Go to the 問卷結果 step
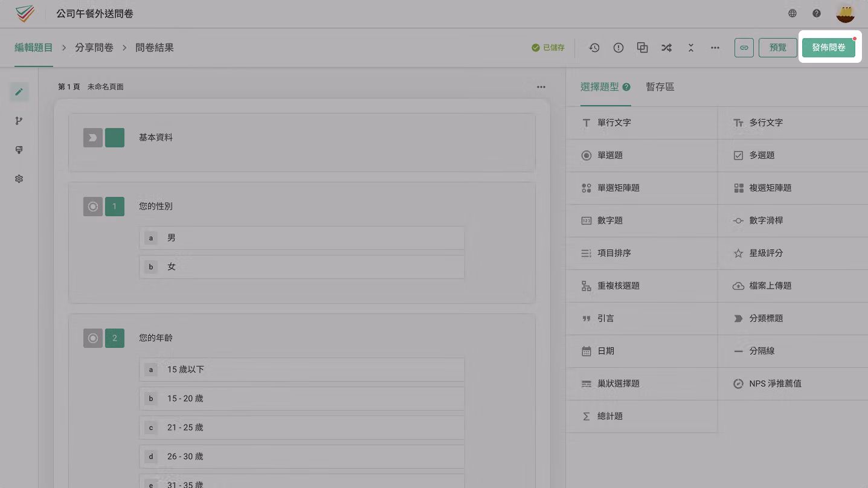 tap(155, 47)
